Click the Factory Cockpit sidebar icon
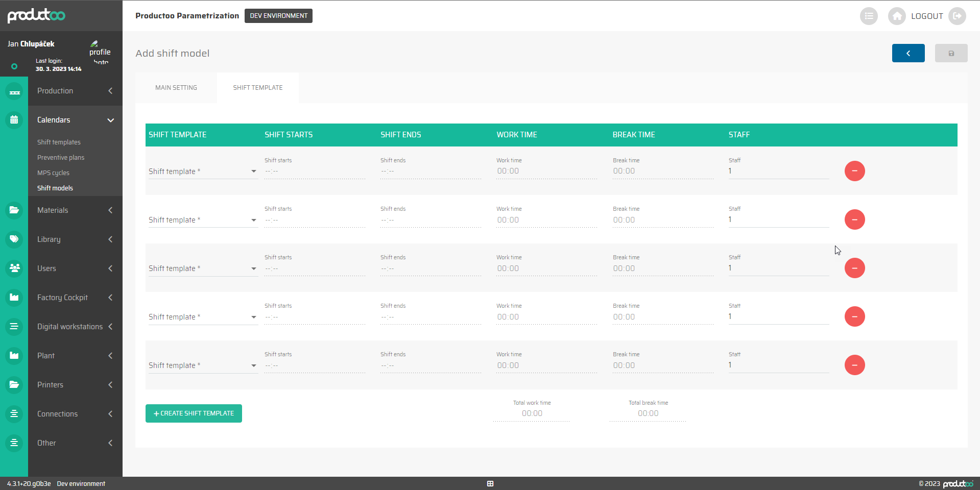This screenshot has height=490, width=980. (x=14, y=298)
